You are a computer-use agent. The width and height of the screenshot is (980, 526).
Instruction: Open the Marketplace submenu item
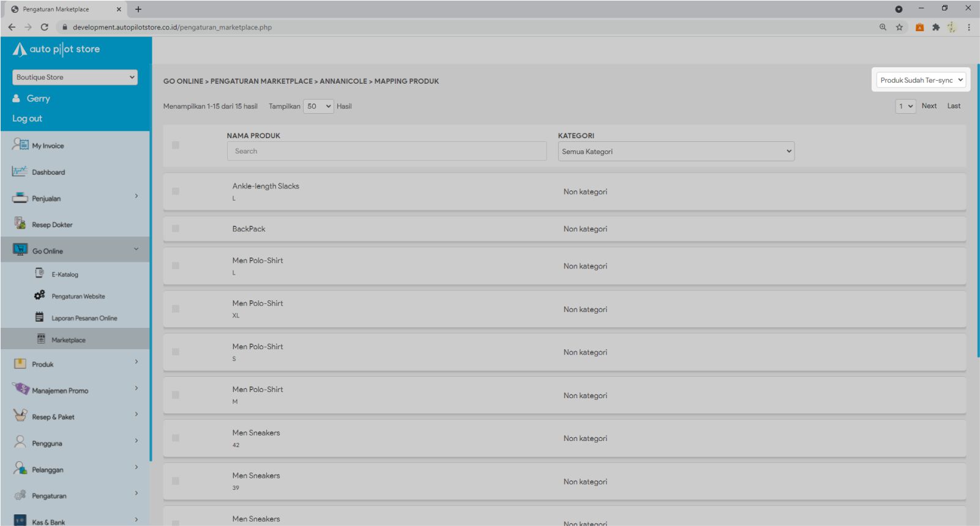coord(69,340)
